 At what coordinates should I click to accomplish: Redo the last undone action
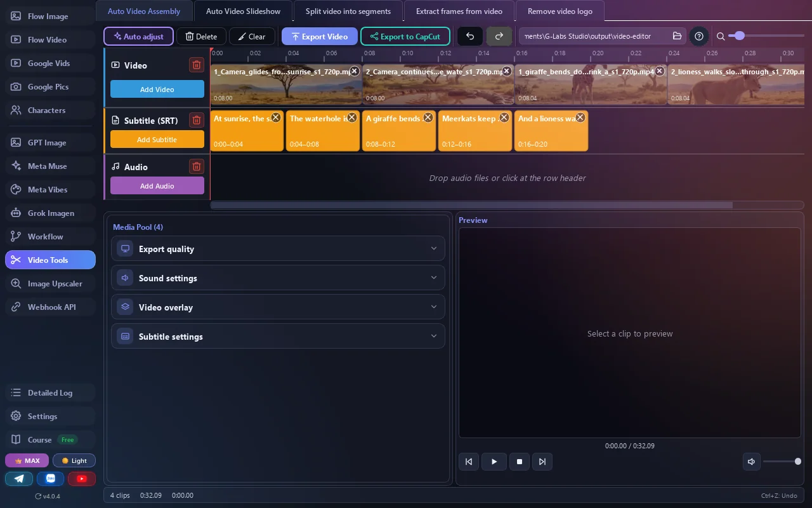(499, 36)
